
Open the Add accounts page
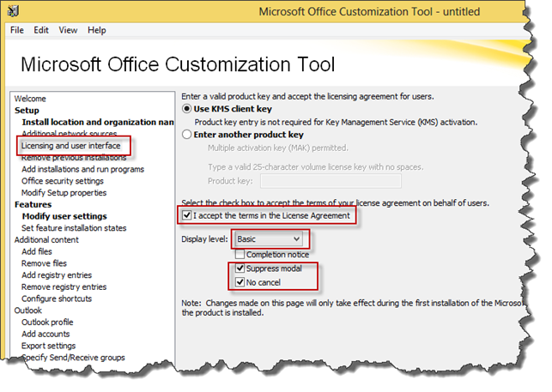45,334
